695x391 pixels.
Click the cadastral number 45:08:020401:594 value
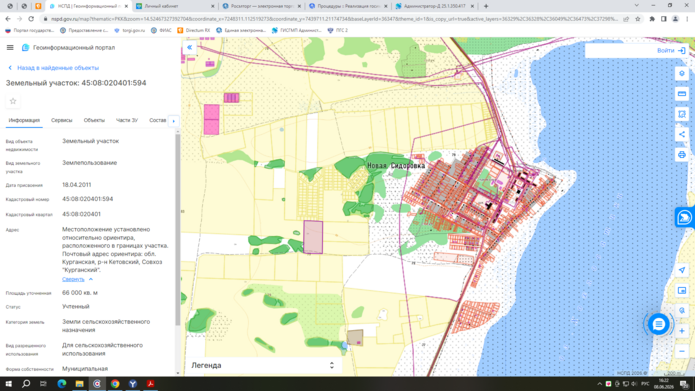point(88,199)
